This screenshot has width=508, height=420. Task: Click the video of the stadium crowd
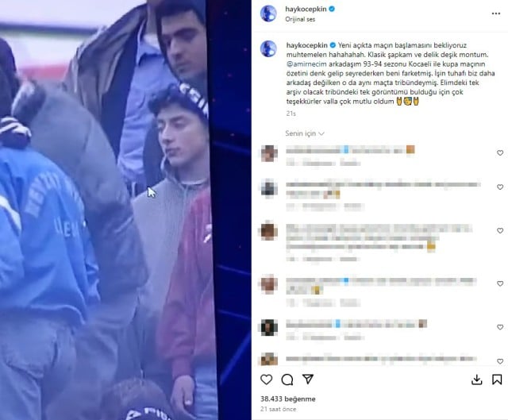[x=125, y=210]
